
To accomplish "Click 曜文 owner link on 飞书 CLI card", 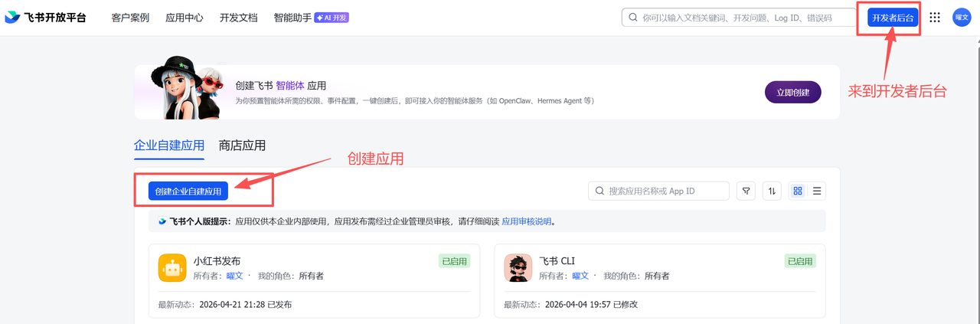I will [x=581, y=276].
